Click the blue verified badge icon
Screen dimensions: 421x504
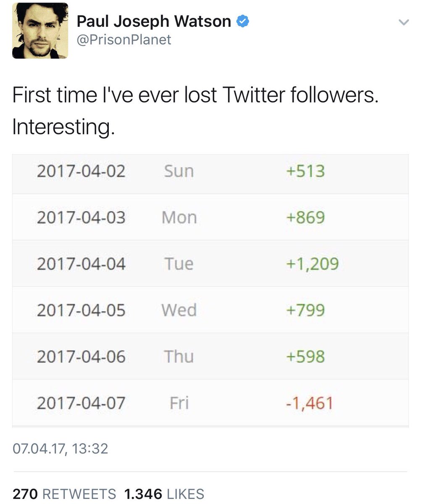242,21
